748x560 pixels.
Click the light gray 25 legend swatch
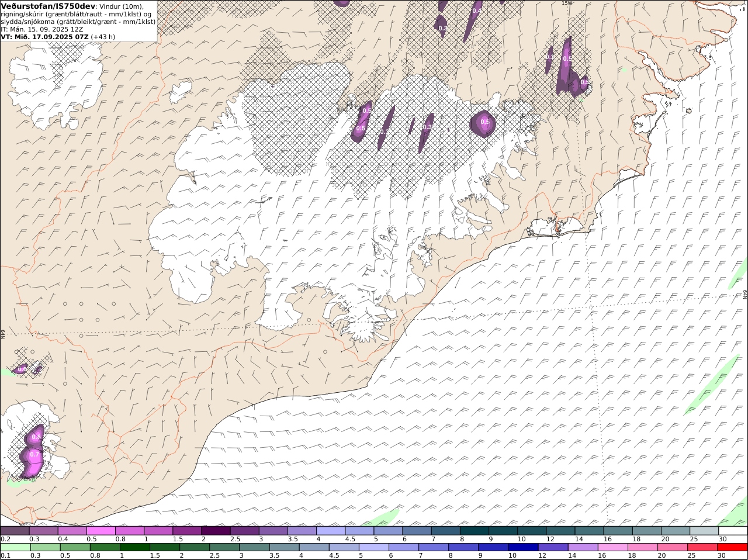point(704,531)
